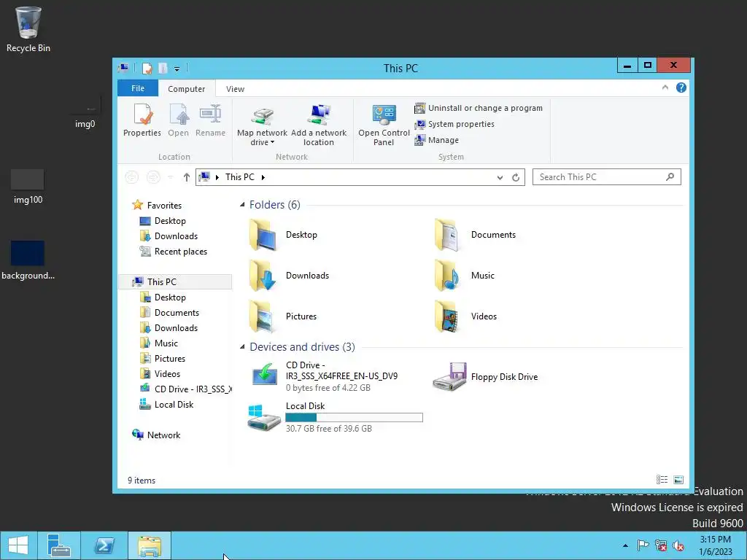Open Map network drive dropdown arrow
747x560 pixels.
coord(273,142)
